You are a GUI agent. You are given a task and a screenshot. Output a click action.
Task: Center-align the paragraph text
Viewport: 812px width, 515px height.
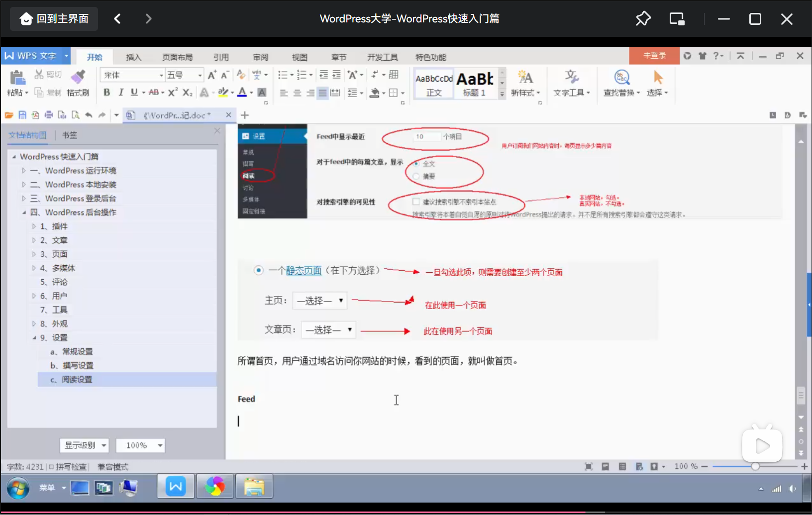click(x=297, y=93)
